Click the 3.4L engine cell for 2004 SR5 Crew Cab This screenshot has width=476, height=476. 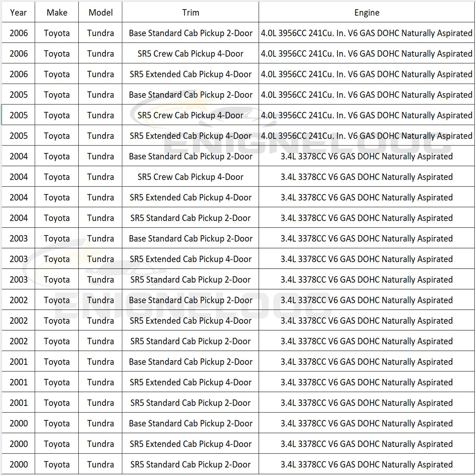coord(367,176)
